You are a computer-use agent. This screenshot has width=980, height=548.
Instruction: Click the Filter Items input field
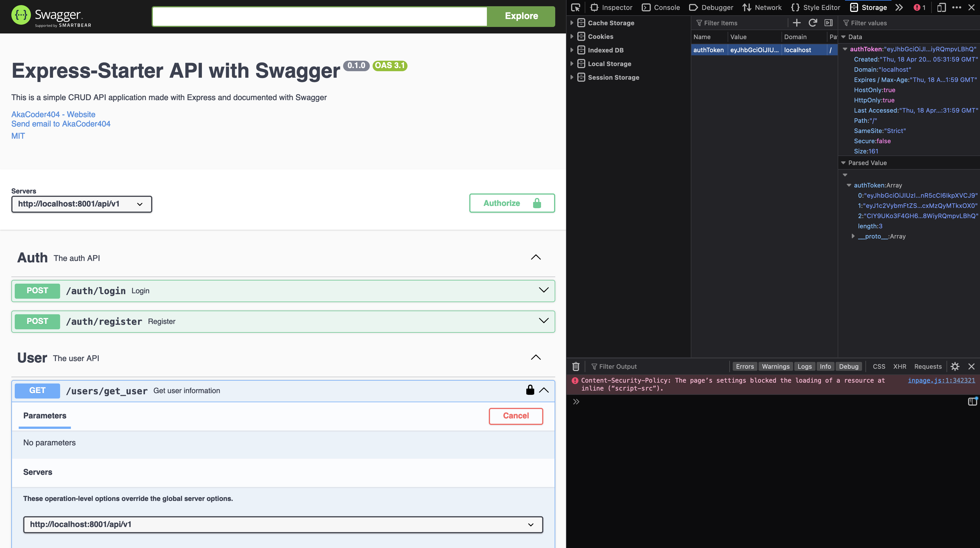pos(740,23)
